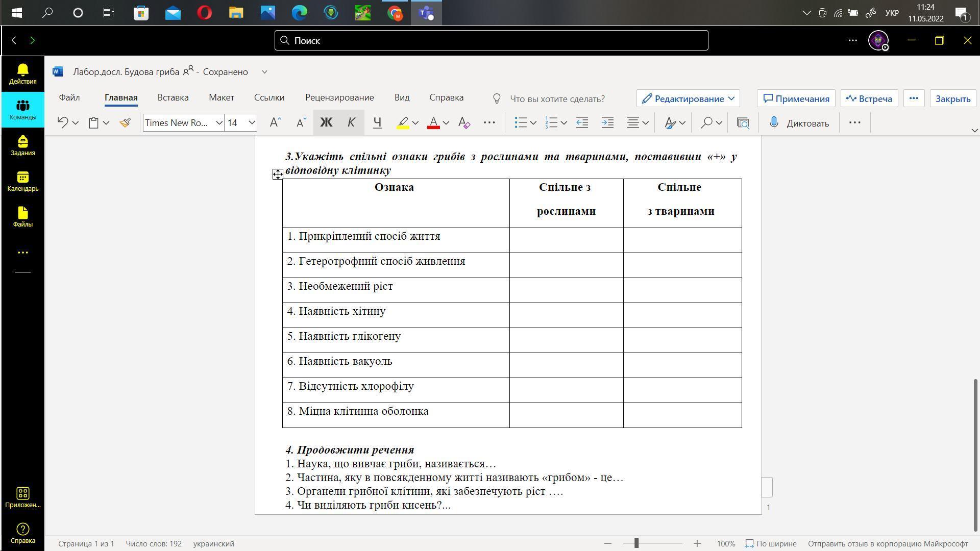Click the Format Painter brush icon
This screenshot has width=980, height=551.
(x=125, y=122)
